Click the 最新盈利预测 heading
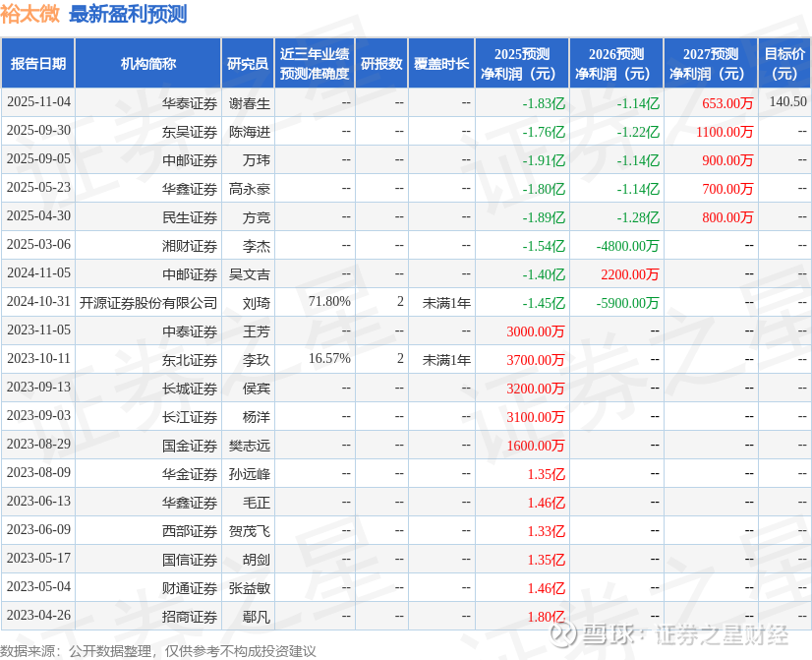812x660 pixels. coord(128,14)
